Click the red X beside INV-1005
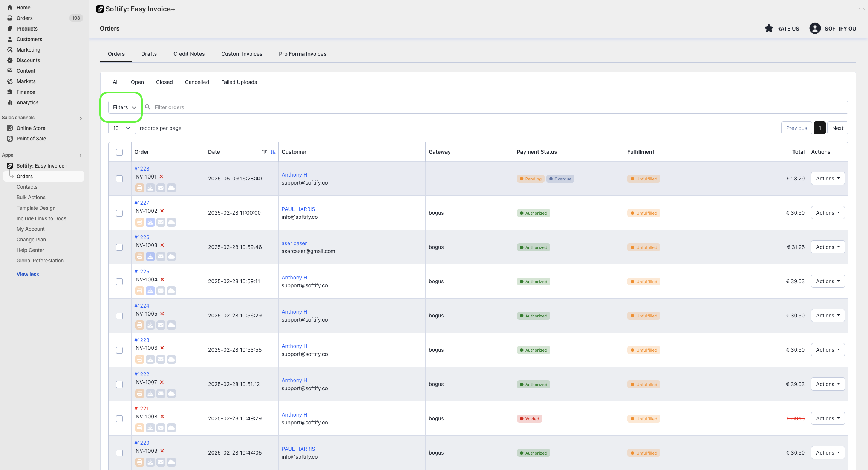This screenshot has height=470, width=868. (162, 314)
